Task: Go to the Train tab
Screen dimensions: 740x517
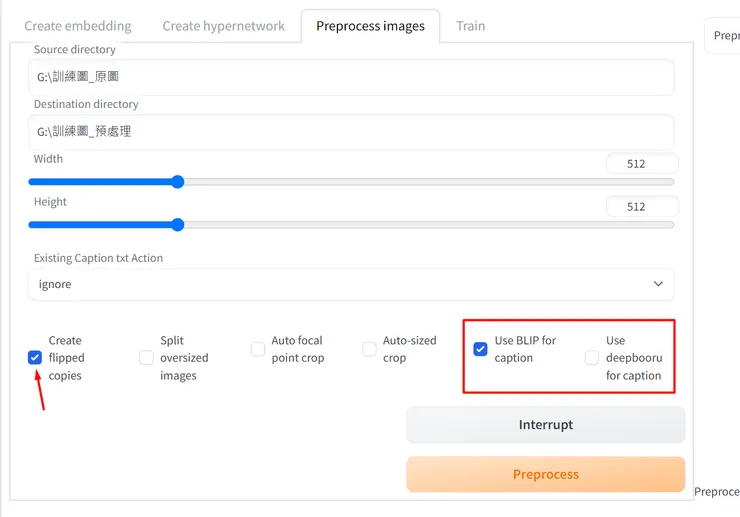Action: pyautogui.click(x=470, y=26)
